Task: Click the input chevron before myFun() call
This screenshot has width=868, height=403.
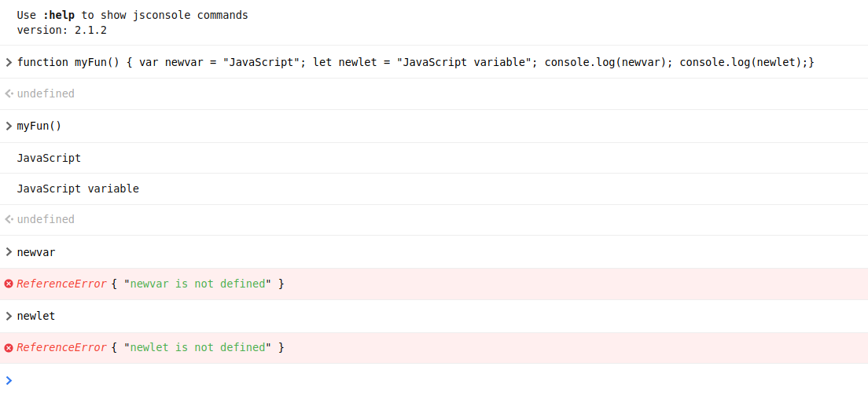Action: point(9,126)
